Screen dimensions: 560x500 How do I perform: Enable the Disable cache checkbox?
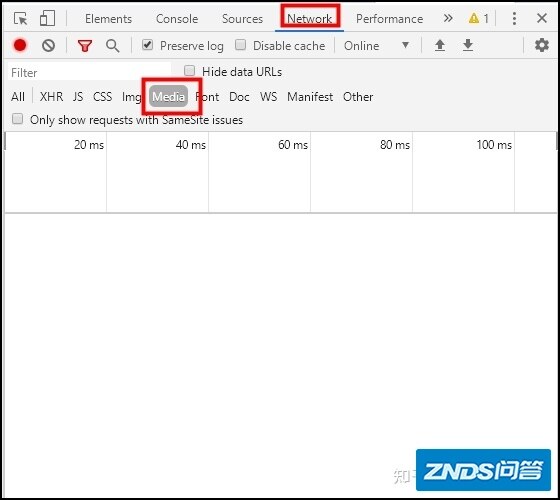coord(241,45)
